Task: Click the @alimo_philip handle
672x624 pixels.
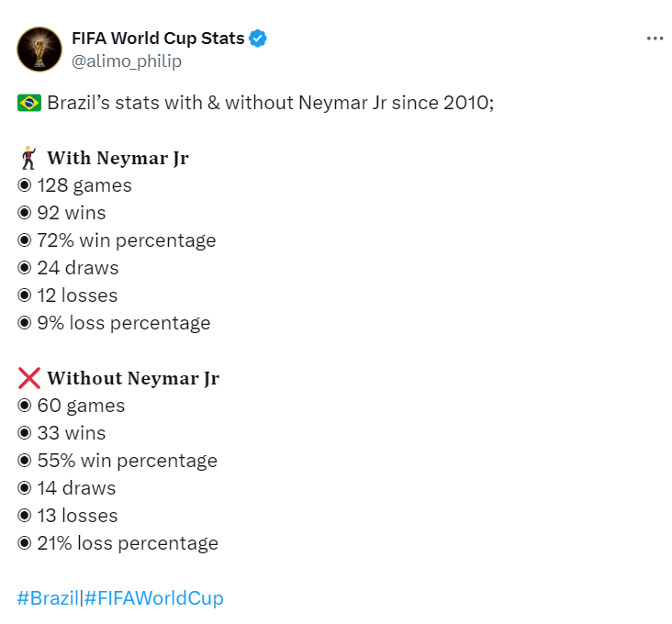Action: (x=126, y=61)
